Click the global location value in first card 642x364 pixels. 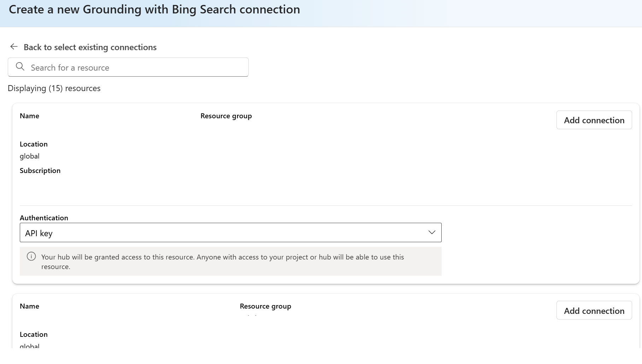click(30, 156)
